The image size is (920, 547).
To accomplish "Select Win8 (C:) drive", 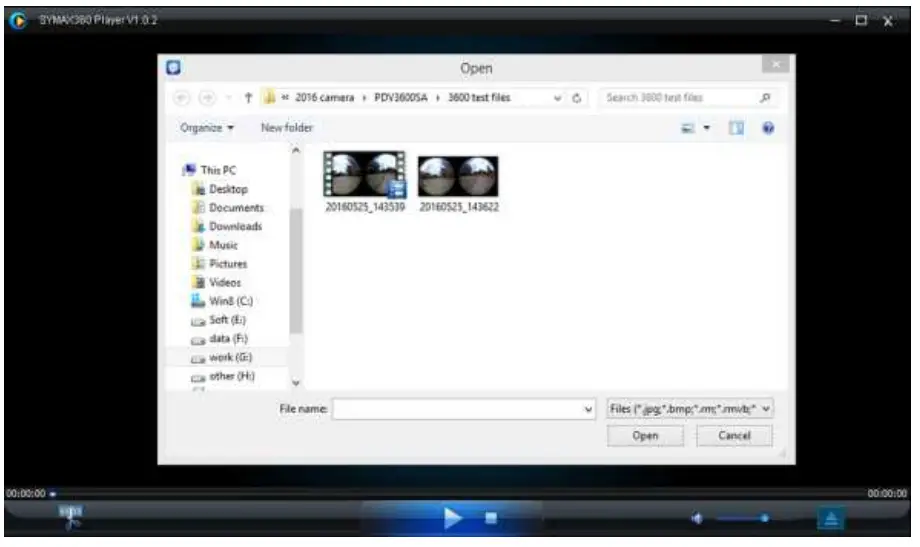I will click(x=231, y=301).
